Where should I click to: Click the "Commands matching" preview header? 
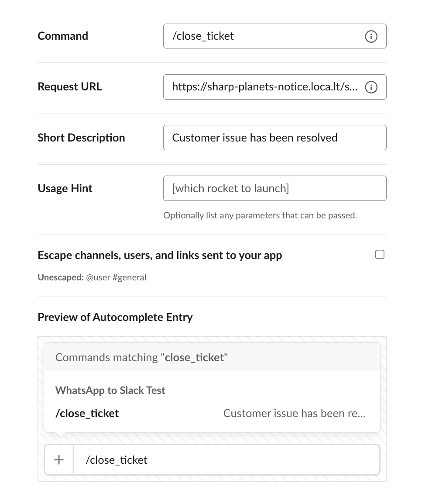[141, 357]
